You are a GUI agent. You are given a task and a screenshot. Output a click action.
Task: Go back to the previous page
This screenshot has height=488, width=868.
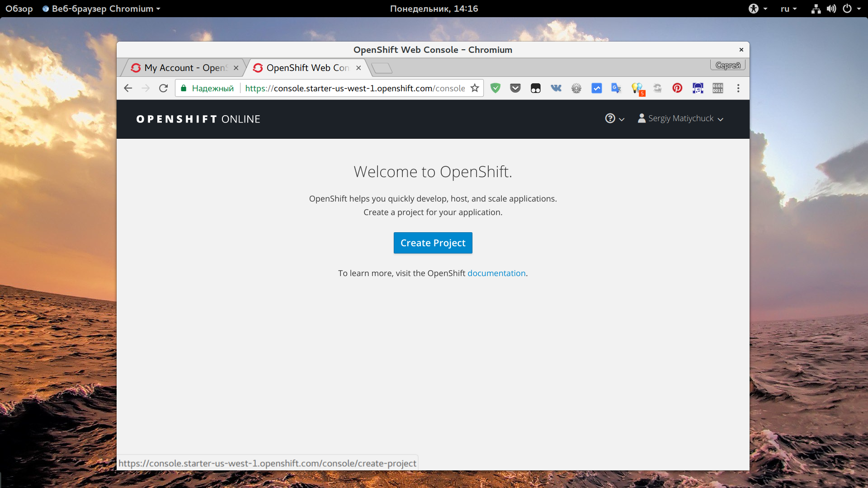(x=128, y=88)
